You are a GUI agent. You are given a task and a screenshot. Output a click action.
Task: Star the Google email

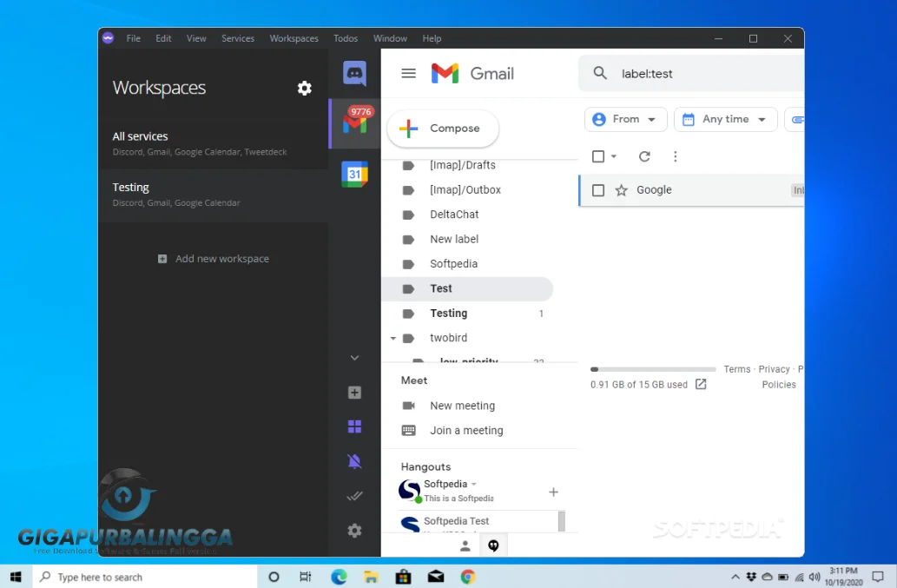(621, 190)
